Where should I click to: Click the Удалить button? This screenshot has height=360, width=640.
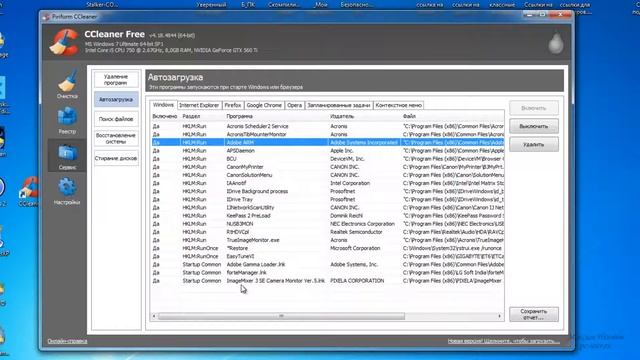click(x=534, y=144)
